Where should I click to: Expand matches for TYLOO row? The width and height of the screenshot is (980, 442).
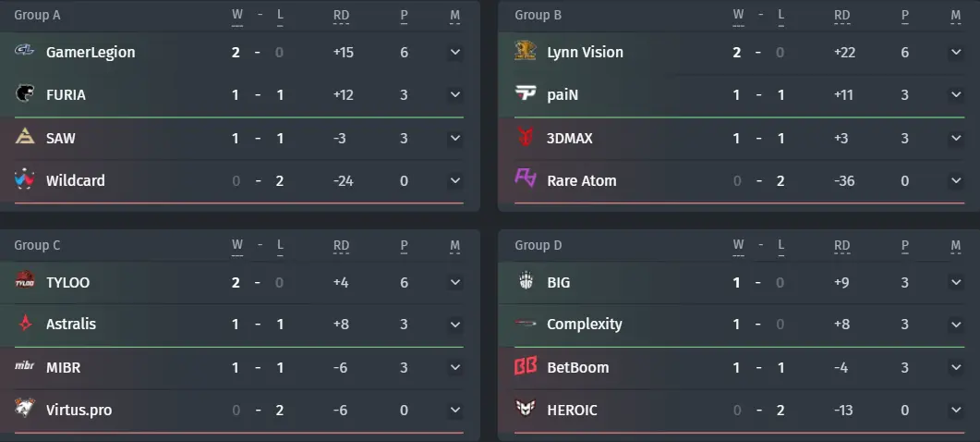coord(455,282)
